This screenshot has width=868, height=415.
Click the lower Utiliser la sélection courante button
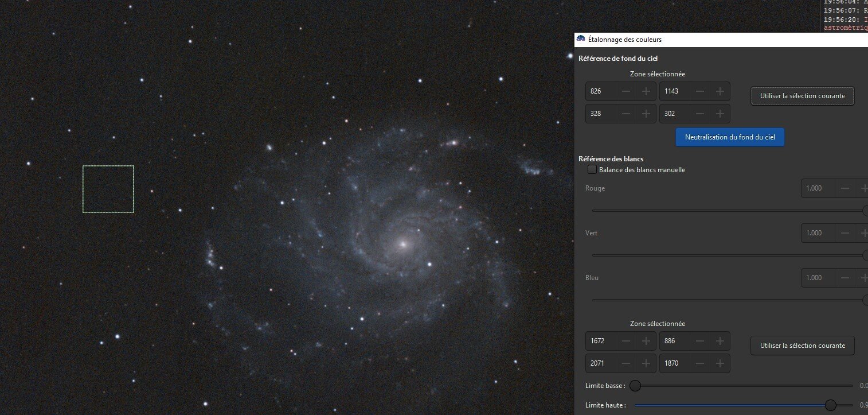tap(803, 346)
